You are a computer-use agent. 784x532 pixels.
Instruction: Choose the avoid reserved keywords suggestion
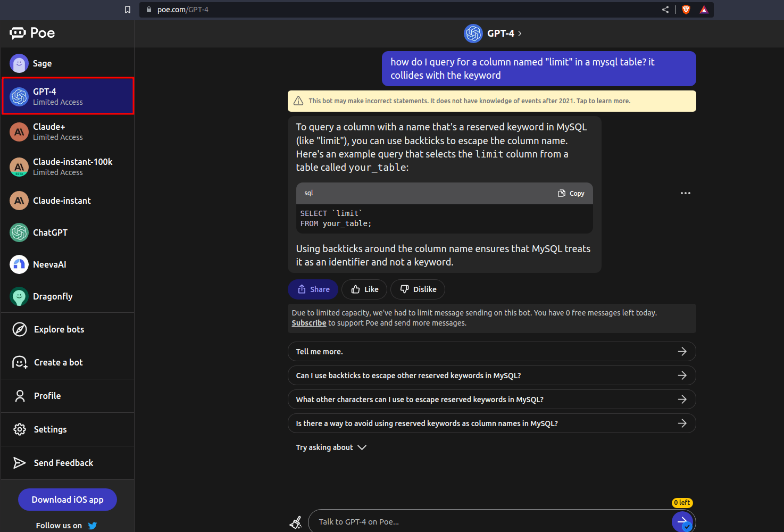click(492, 423)
